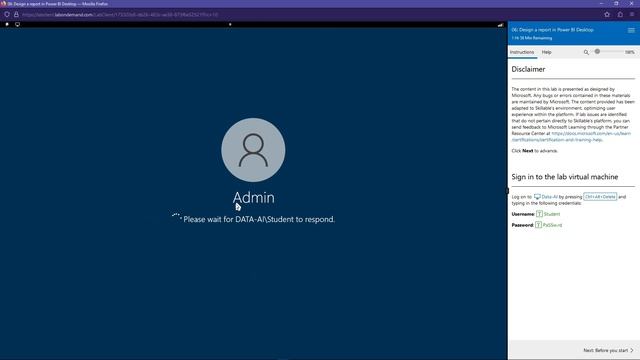This screenshot has height=360, width=640.
Task: Click the Admin user avatar
Action: coord(253,150)
